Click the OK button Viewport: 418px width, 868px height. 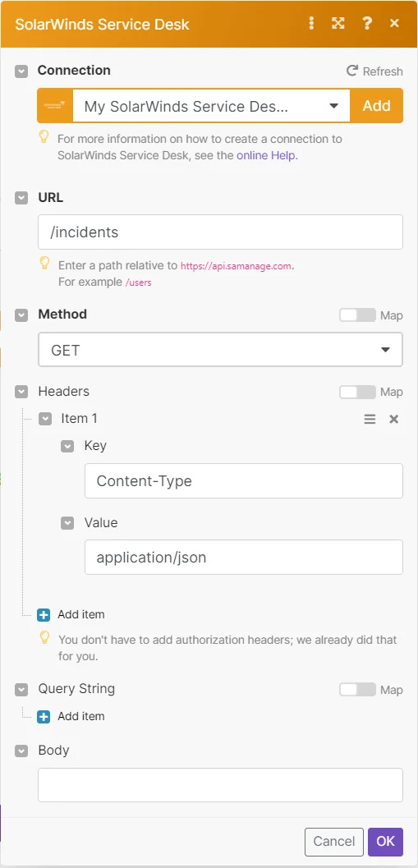click(x=385, y=842)
